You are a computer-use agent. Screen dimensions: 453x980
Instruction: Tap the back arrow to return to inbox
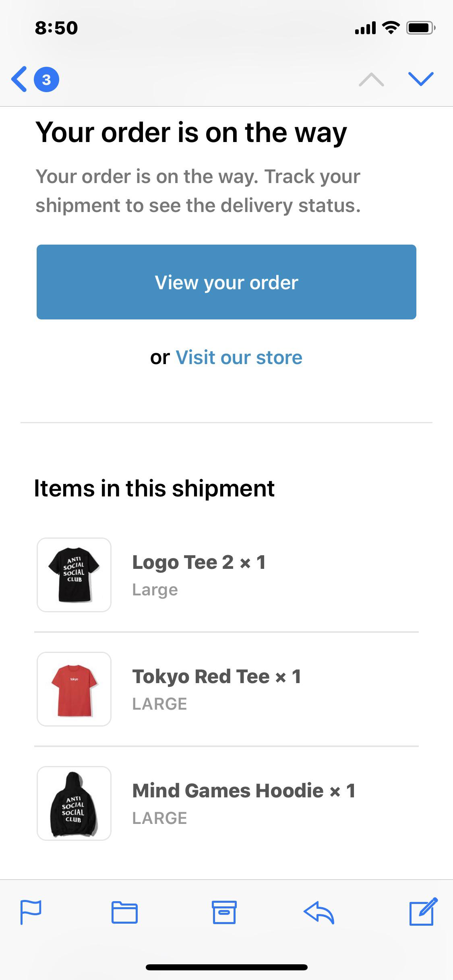(19, 79)
